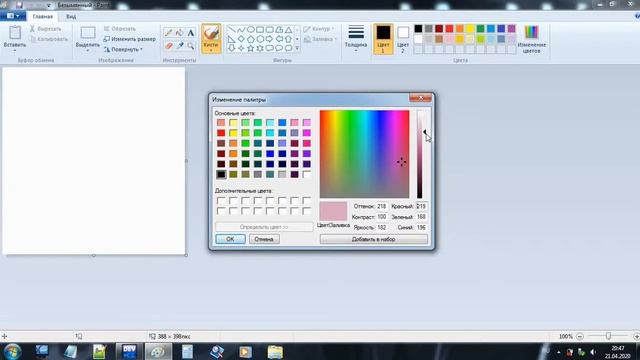Expand the shapes gallery more arrow
This screenshot has width=640, height=360.
pos(297,48)
